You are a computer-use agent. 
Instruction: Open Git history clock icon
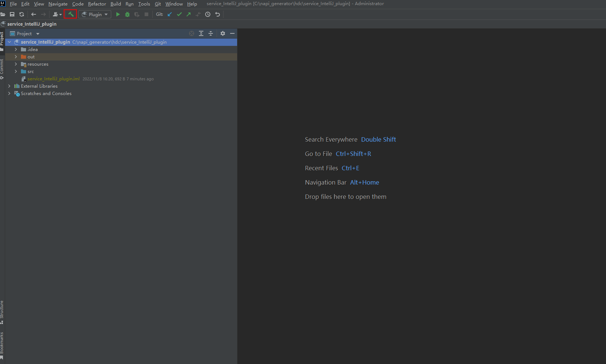(208, 14)
